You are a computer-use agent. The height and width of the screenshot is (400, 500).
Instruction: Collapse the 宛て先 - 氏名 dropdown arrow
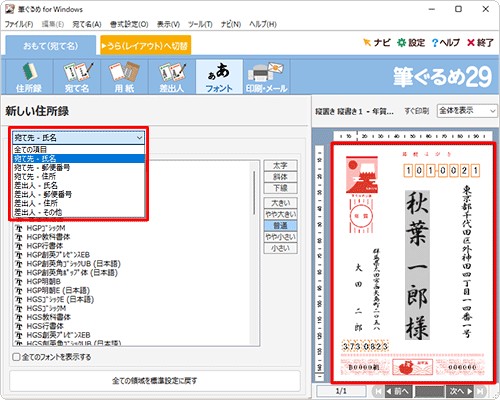[x=139, y=138]
